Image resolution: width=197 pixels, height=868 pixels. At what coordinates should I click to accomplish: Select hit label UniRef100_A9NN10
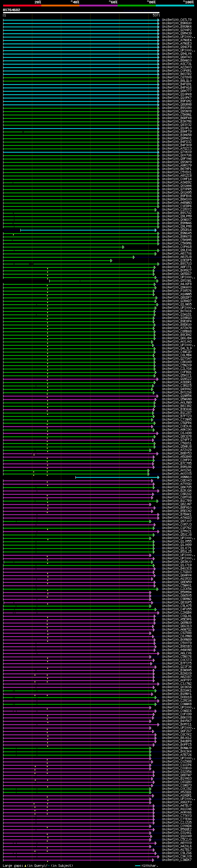coord(177,477)
